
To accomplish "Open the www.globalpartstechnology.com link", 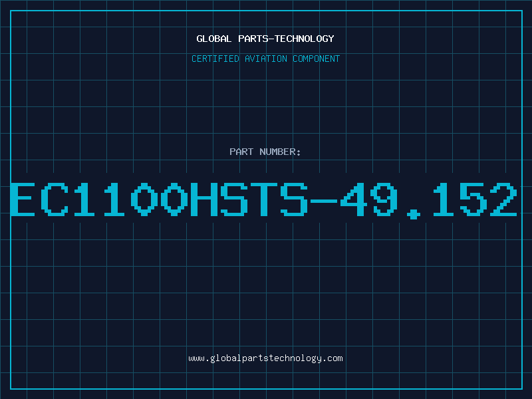I will (x=265, y=358).
